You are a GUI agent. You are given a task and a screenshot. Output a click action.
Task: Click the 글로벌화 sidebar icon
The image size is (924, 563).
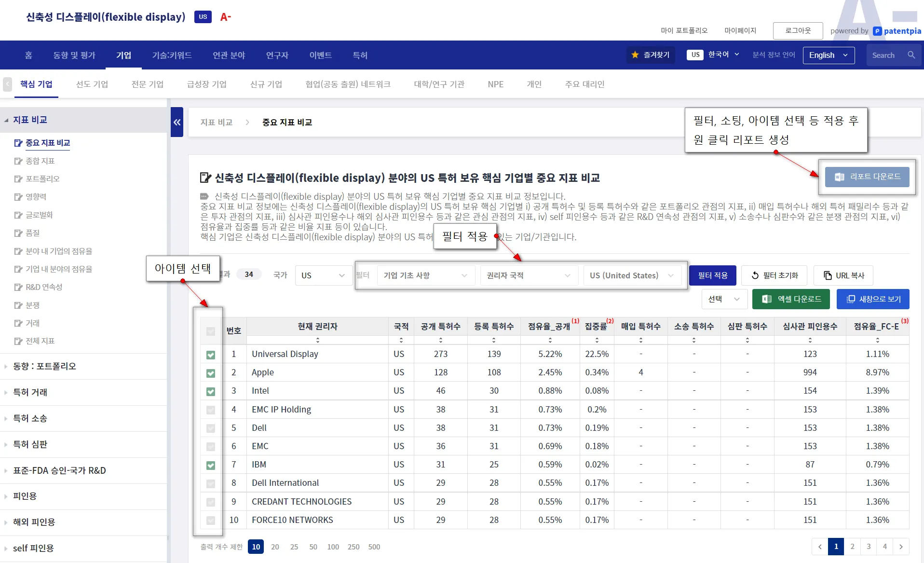point(18,215)
